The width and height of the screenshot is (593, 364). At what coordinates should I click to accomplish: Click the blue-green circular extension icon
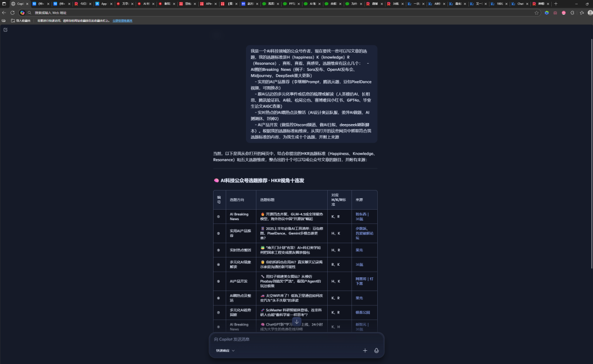point(546,13)
